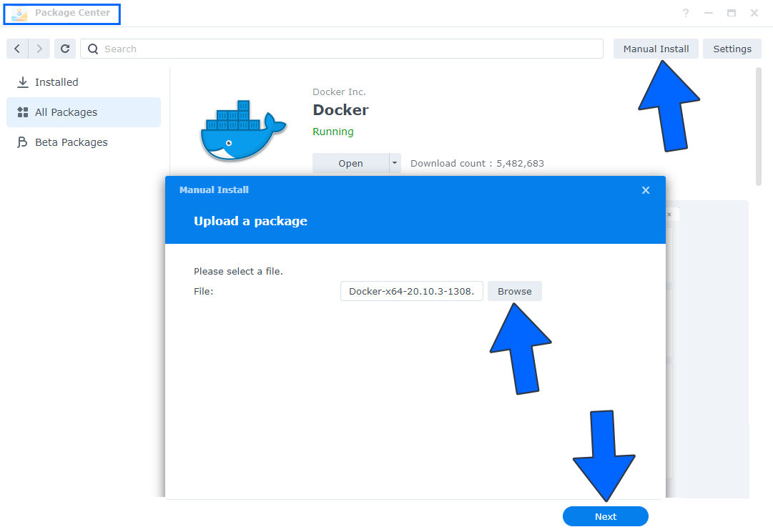Screen dimensions: 773x532
Task: Click the Manual Install button
Action: pos(656,49)
